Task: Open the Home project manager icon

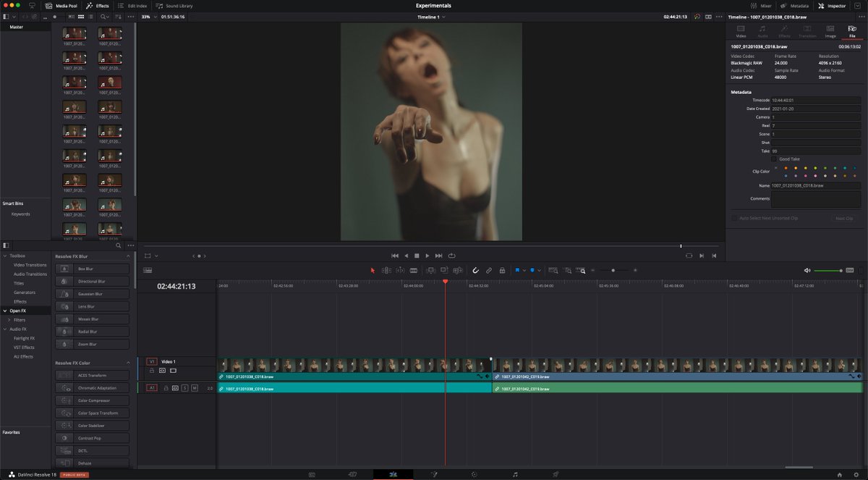Action: coord(840,474)
